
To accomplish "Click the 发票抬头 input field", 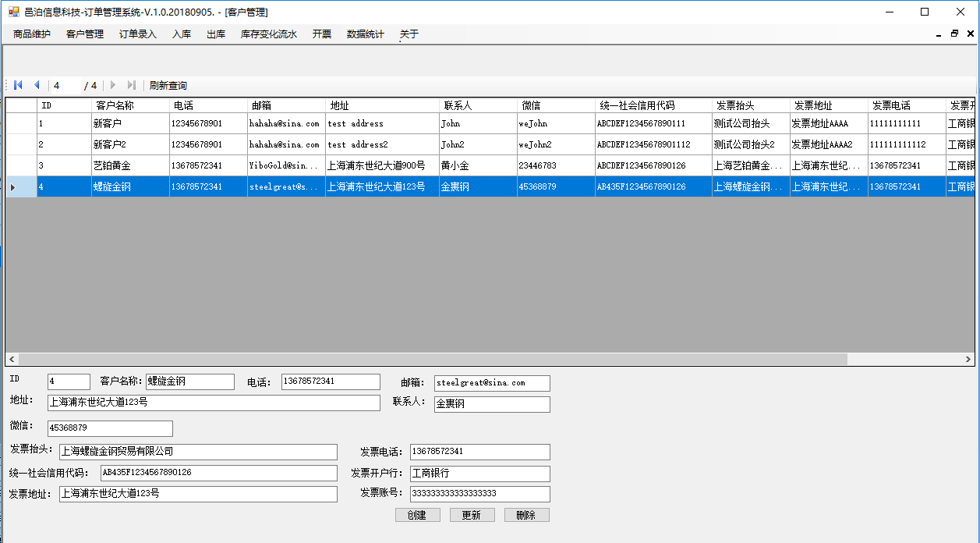I will [x=198, y=452].
